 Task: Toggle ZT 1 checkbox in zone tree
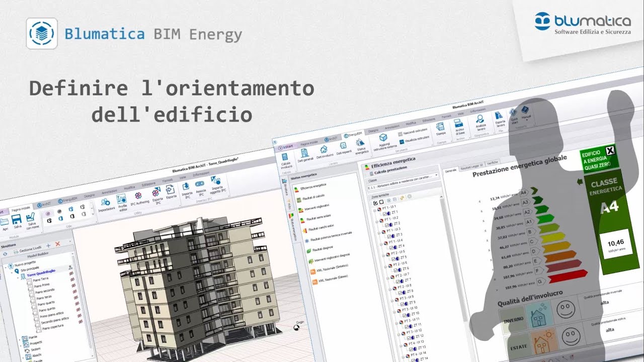point(385,213)
